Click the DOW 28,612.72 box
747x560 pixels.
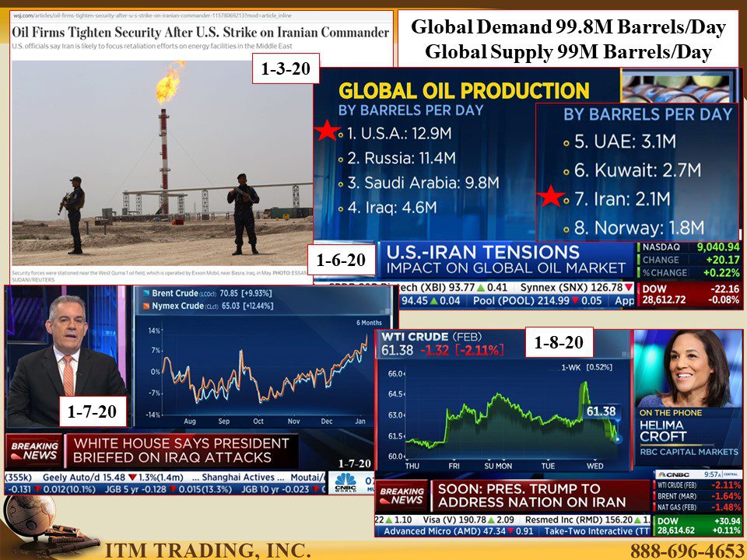click(690, 294)
